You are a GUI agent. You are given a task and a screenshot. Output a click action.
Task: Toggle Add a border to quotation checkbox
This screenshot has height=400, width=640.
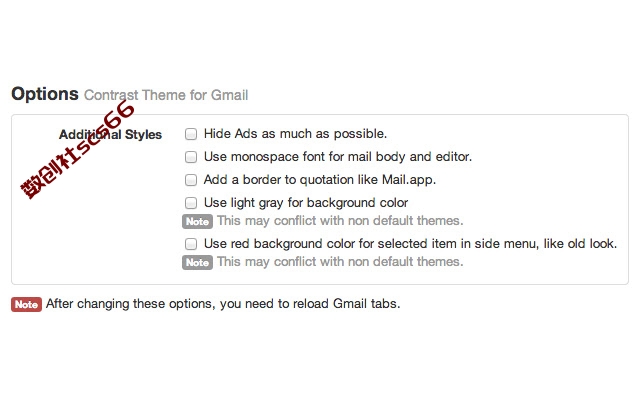click(x=191, y=180)
